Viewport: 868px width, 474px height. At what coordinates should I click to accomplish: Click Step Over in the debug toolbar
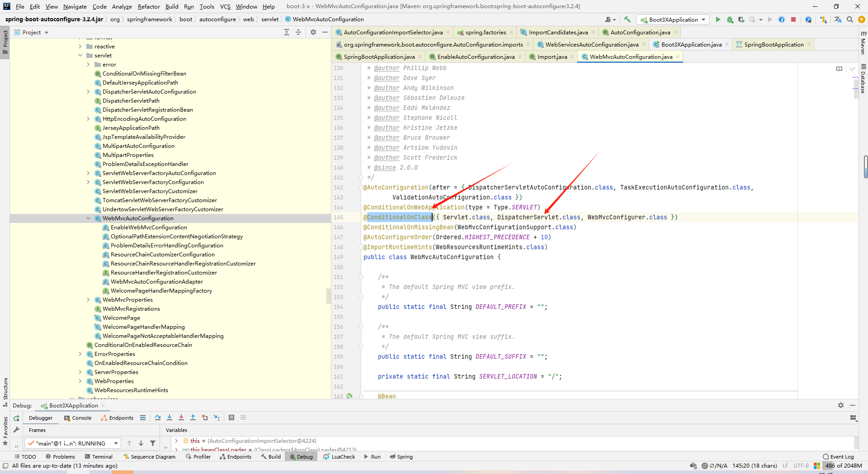(x=157, y=417)
